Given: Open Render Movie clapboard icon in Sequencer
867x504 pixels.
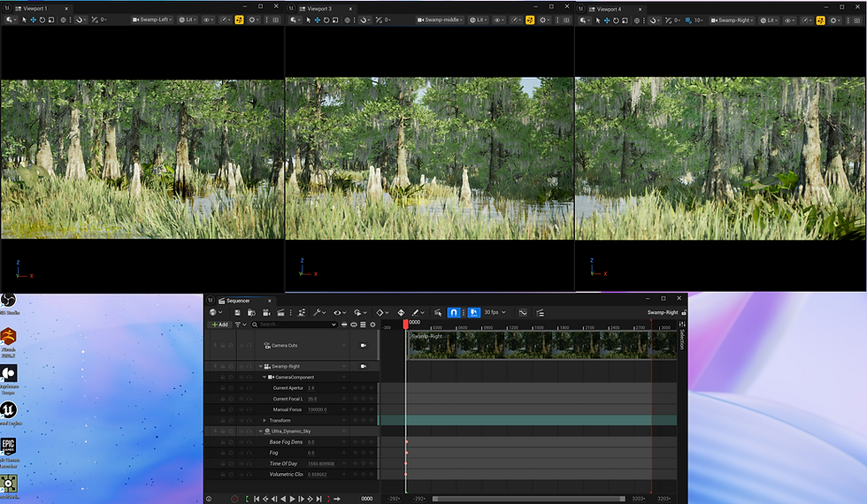Looking at the screenshot, I should (280, 313).
